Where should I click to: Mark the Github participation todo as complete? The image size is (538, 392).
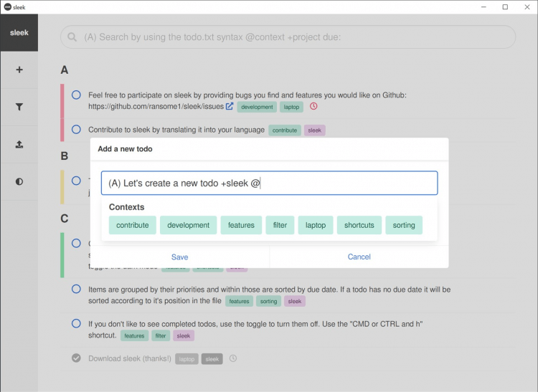click(76, 95)
